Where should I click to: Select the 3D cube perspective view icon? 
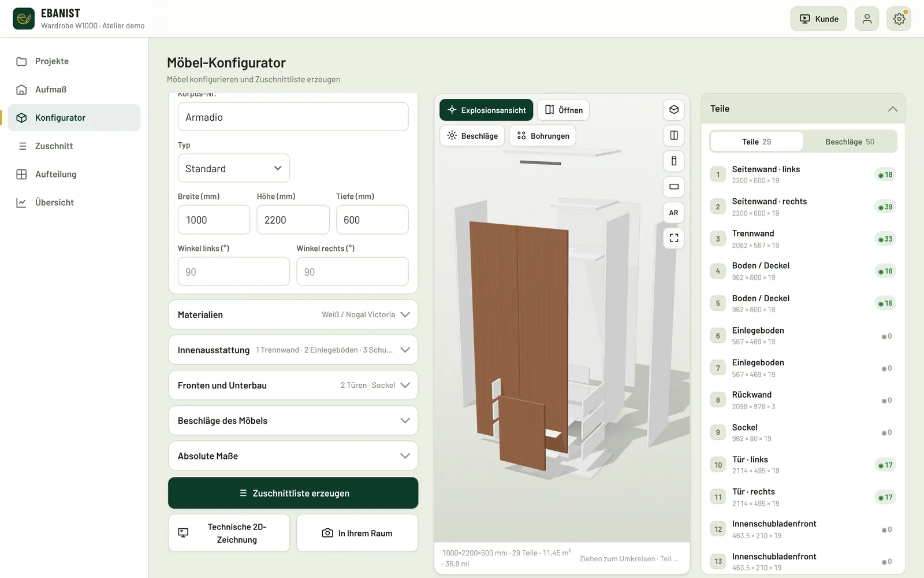(x=674, y=110)
